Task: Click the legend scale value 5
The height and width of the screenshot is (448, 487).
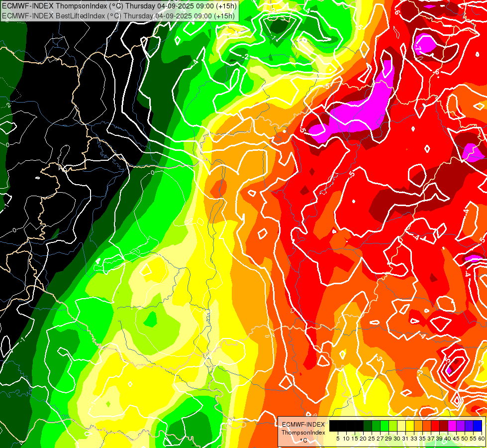Action: click(x=338, y=439)
